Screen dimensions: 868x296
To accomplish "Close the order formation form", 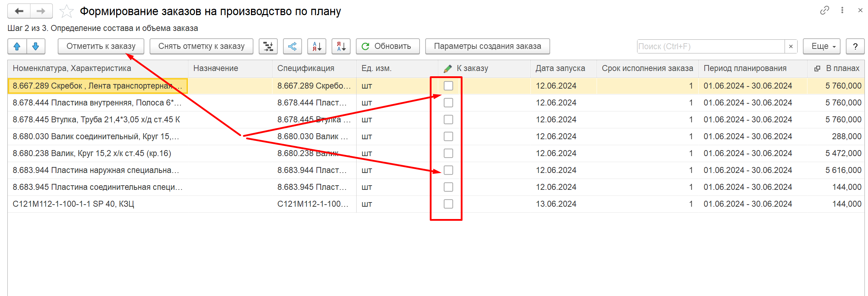I will (860, 10).
